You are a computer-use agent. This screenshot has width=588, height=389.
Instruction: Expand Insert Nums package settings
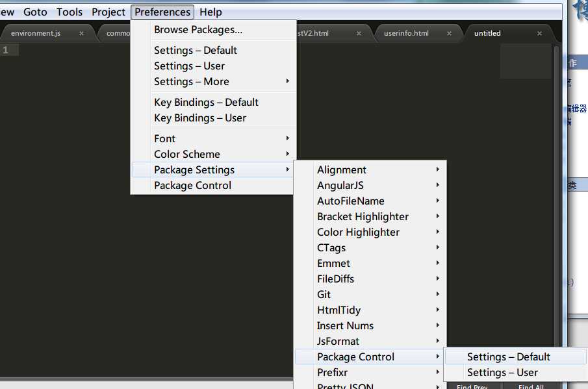tap(370, 325)
